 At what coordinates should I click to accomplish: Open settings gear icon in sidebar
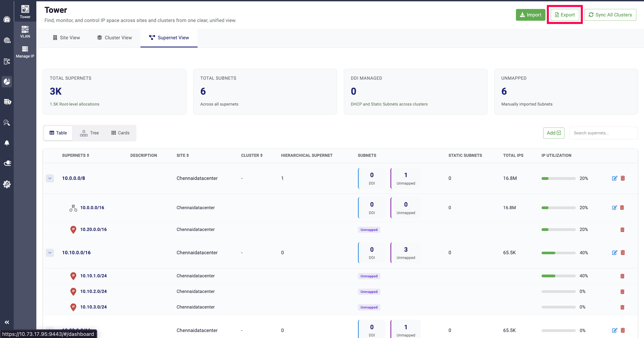[7, 184]
